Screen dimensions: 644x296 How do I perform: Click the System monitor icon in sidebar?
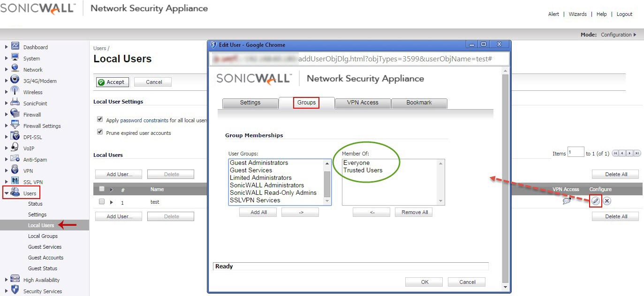pos(15,58)
